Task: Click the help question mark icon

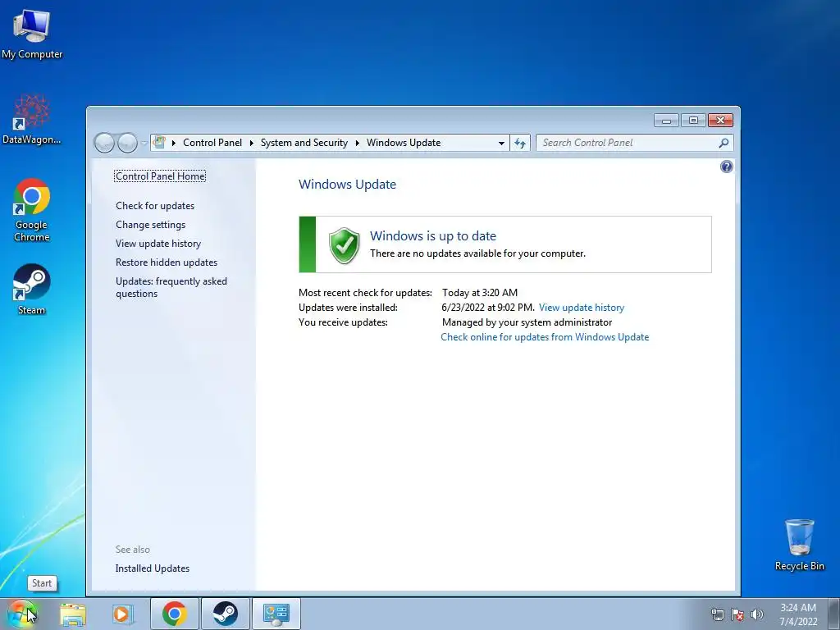Action: pos(727,167)
